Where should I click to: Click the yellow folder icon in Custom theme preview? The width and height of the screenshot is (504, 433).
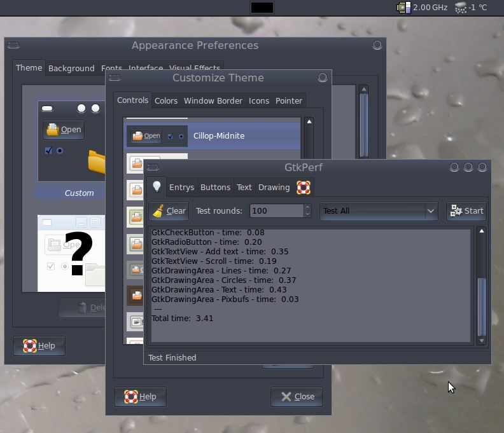coord(97,162)
